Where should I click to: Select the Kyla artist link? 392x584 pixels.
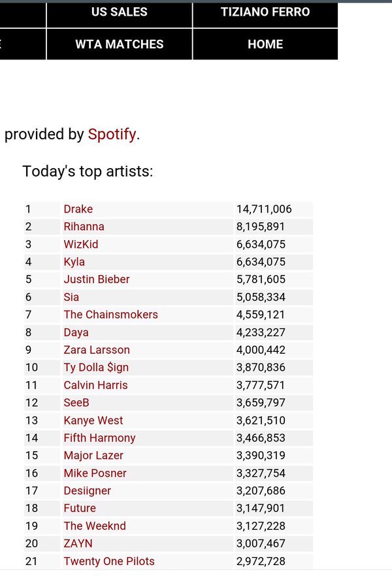click(74, 262)
